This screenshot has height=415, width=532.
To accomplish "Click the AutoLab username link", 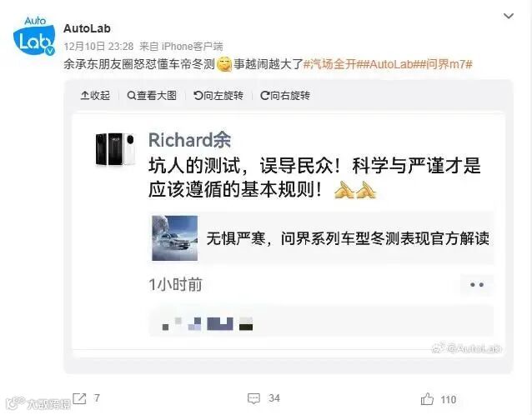I will (x=87, y=28).
